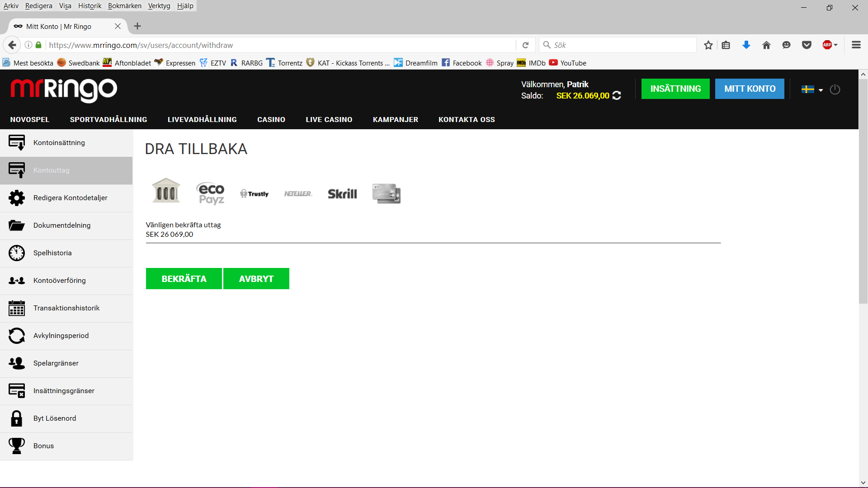The image size is (868, 488).
Task: Open the Firefox downloads arrow
Action: pyautogui.click(x=746, y=45)
